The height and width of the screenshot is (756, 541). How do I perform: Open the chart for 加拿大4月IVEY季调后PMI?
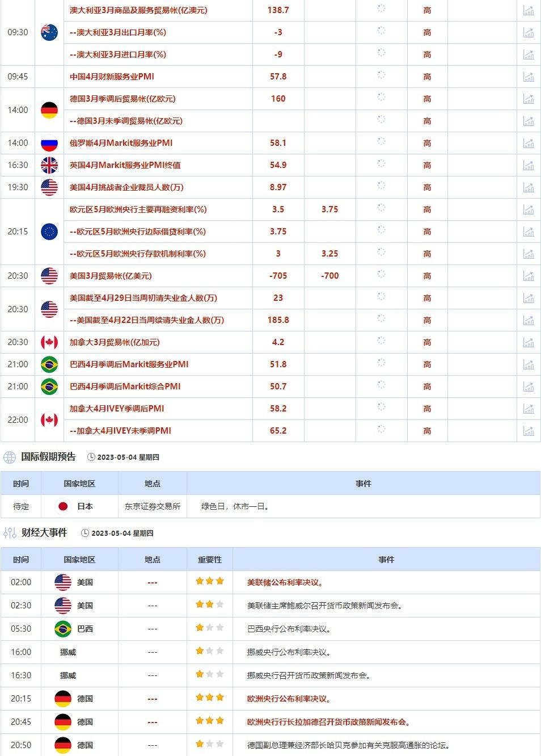[529, 409]
